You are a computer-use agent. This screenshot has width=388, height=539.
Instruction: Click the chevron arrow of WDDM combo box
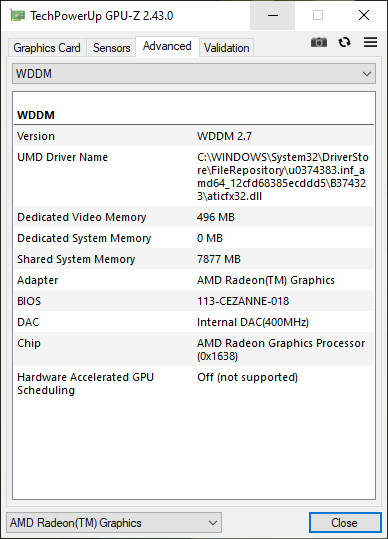click(367, 74)
